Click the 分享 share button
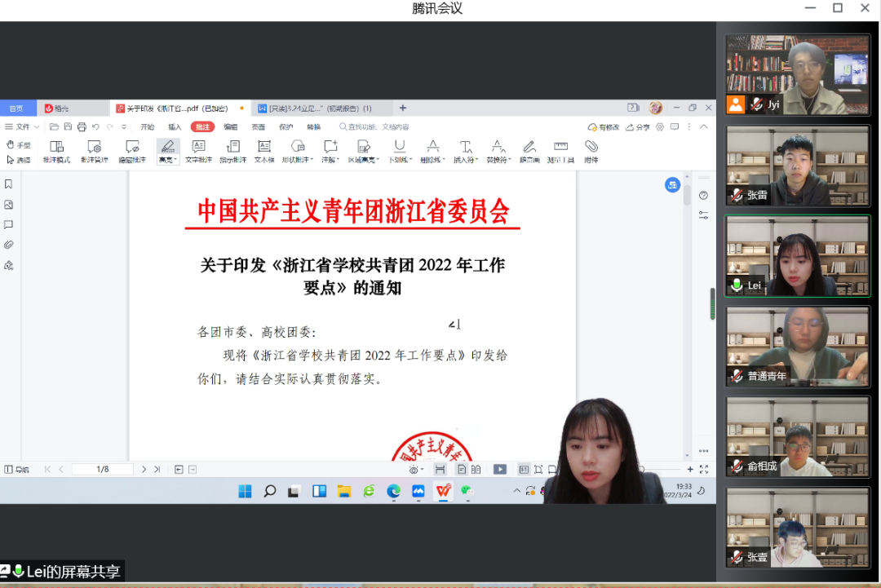 (638, 127)
